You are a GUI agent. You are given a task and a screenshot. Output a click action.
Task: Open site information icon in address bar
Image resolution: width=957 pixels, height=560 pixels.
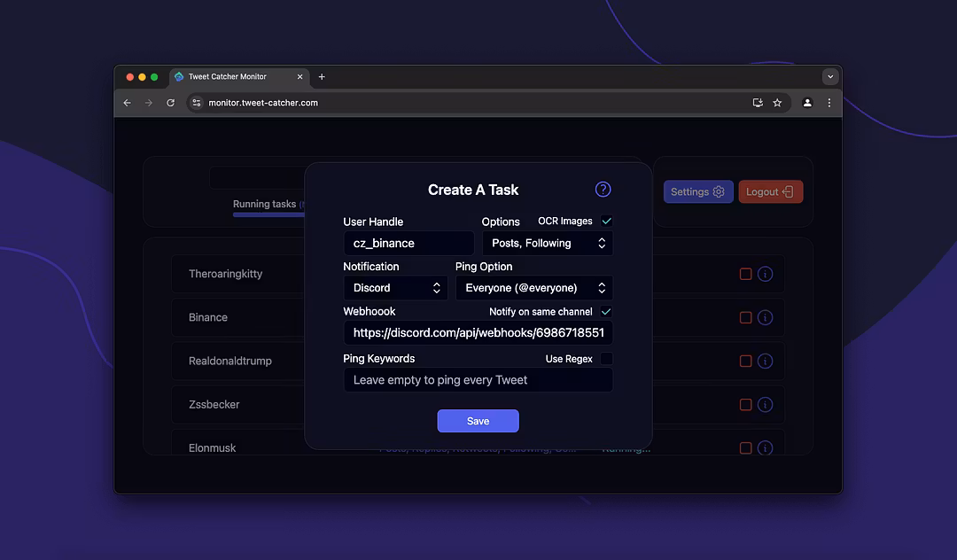[196, 103]
